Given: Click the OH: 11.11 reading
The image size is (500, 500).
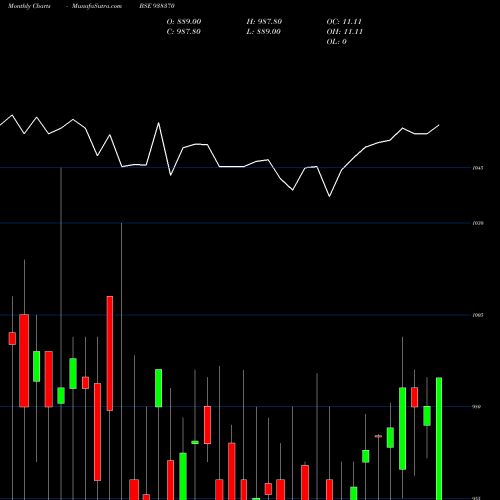Looking at the screenshot, I should pyautogui.click(x=345, y=31).
